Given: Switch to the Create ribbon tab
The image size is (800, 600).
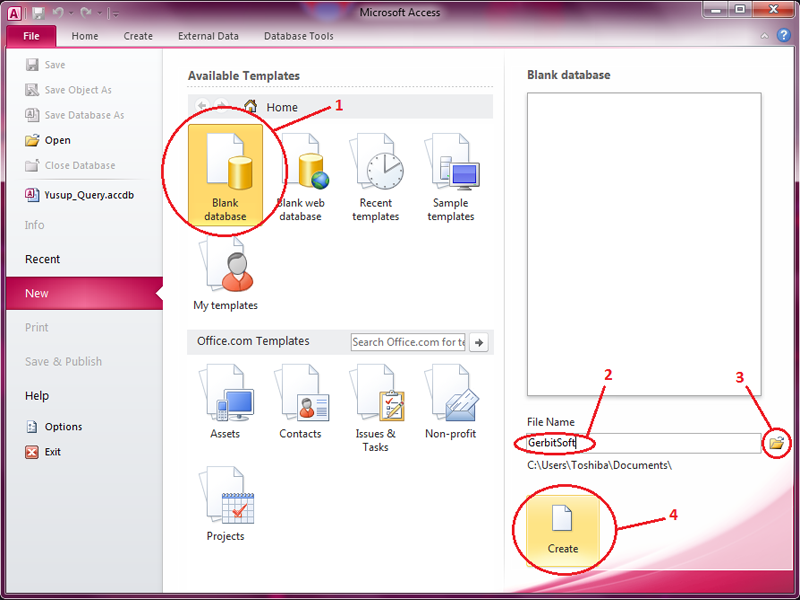Looking at the screenshot, I should (x=137, y=36).
